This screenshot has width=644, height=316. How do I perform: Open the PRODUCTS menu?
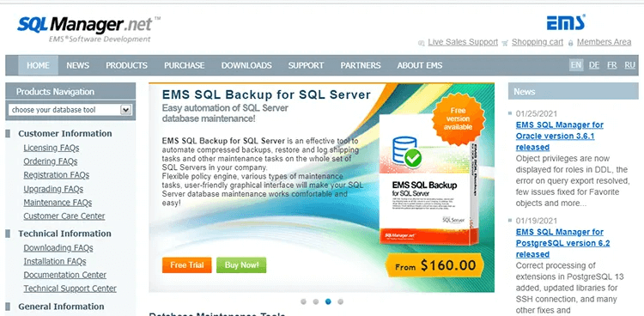click(x=126, y=65)
